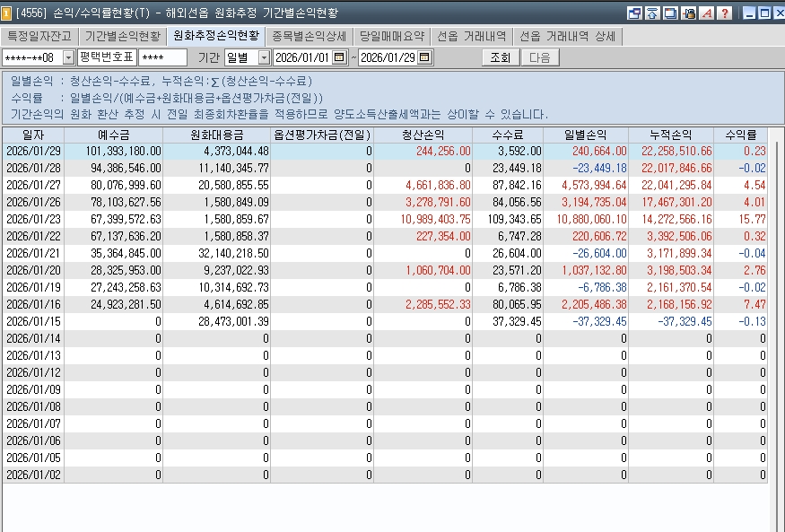The image size is (785, 532).
Task: Open the 종목별손익상세 tab
Action: [x=309, y=37]
